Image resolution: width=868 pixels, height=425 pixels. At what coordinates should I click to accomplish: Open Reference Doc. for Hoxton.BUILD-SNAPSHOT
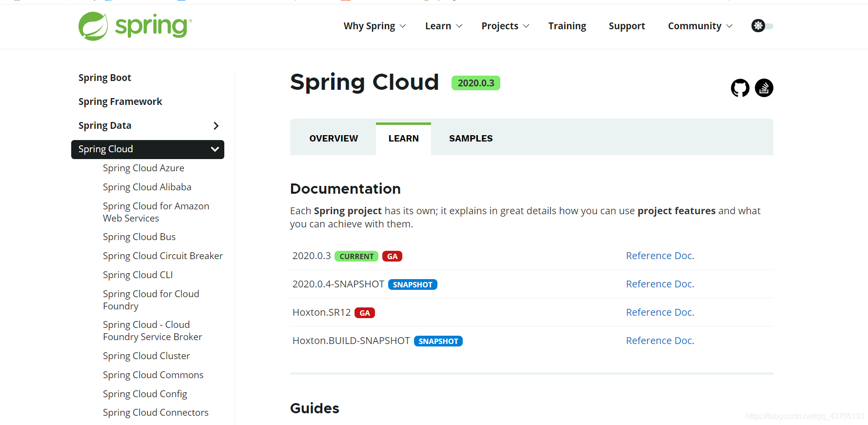(x=660, y=341)
